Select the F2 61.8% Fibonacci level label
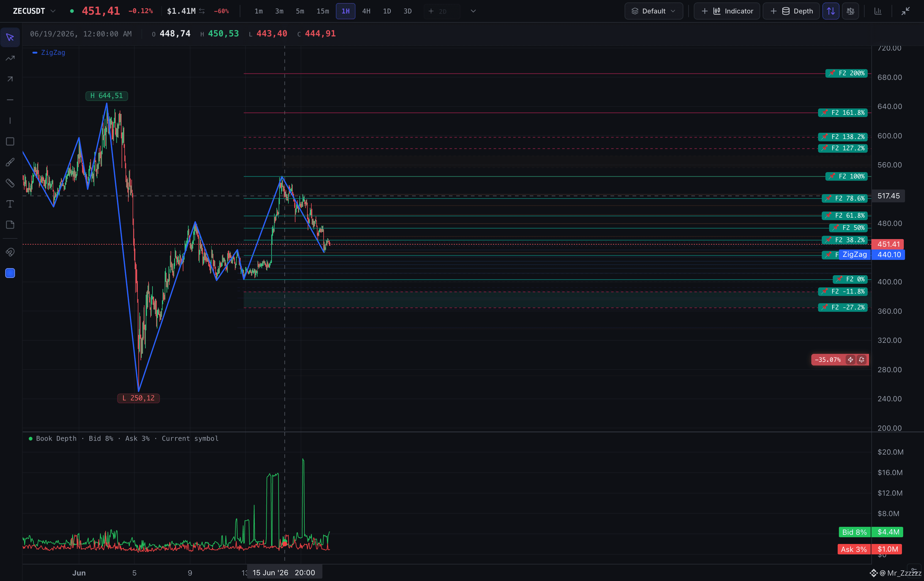The width and height of the screenshot is (924, 581). point(845,216)
